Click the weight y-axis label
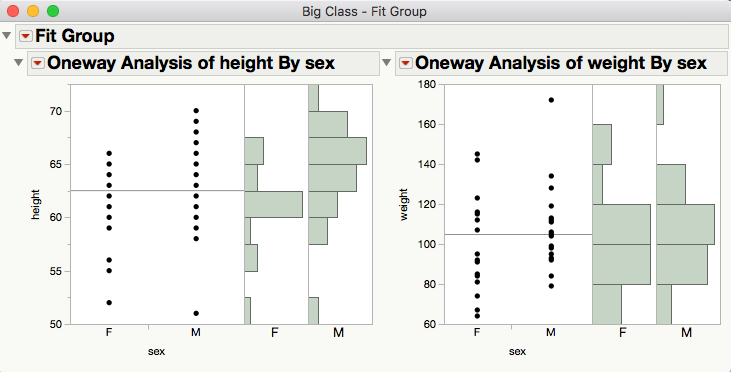The height and width of the screenshot is (372, 731). click(x=404, y=204)
